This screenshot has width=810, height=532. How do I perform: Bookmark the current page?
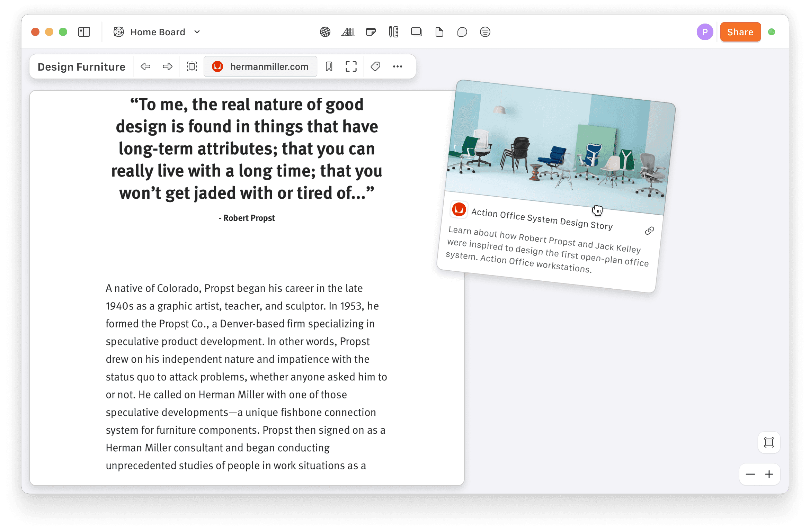(x=329, y=66)
